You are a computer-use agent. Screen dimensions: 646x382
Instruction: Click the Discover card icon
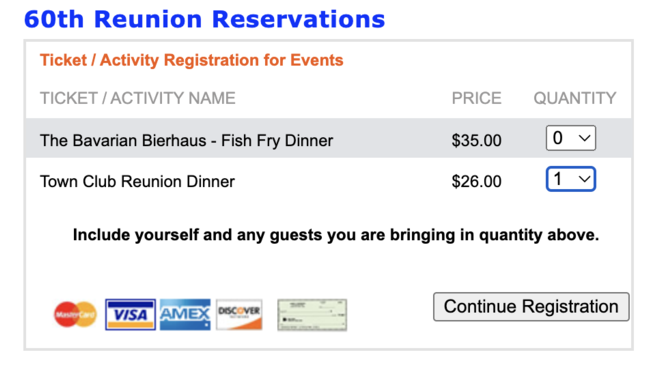239,314
